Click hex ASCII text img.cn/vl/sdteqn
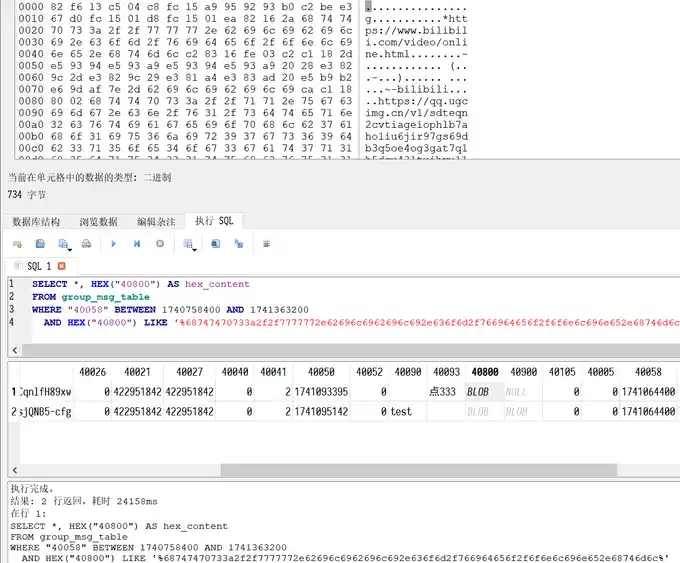 tap(416, 113)
